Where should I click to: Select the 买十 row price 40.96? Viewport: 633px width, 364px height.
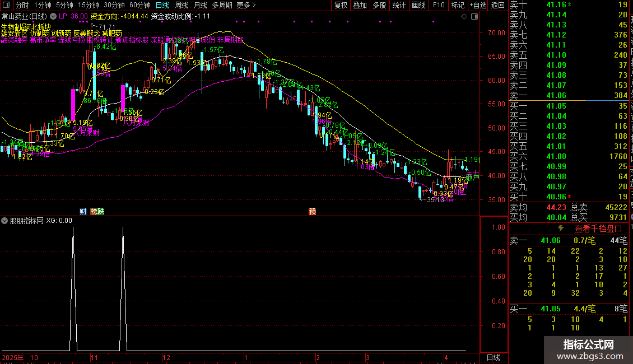(556, 197)
